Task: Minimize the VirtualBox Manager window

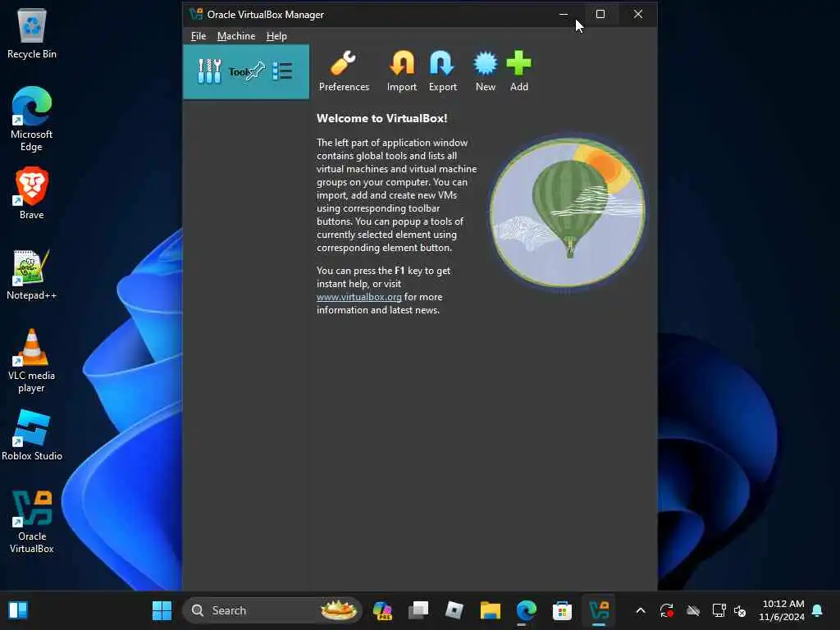Action: pyautogui.click(x=564, y=15)
